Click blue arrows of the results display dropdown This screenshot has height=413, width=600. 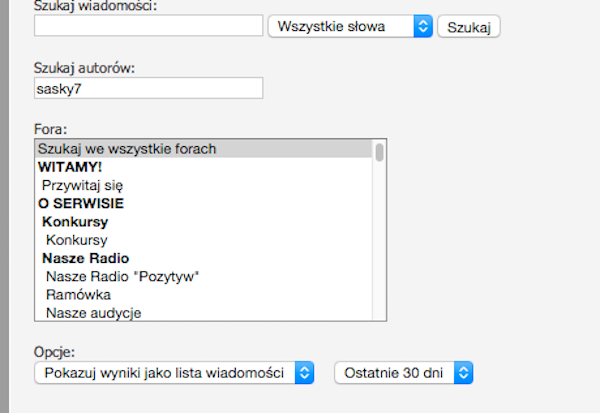coord(305,372)
